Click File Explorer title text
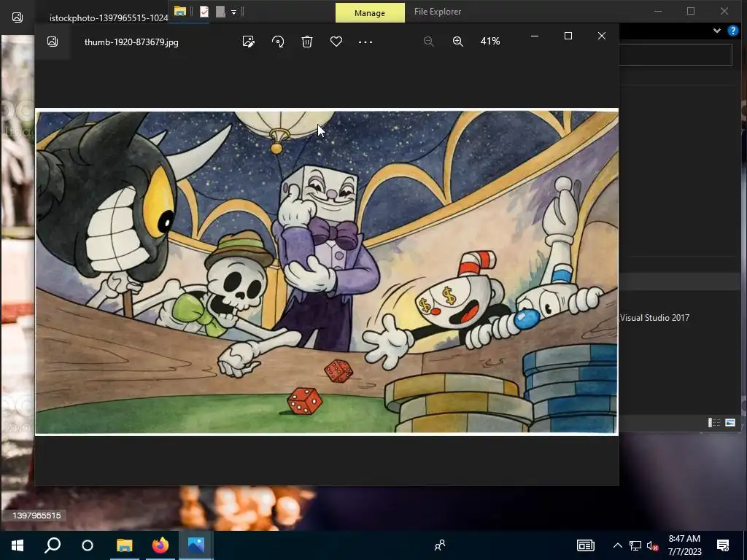 point(438,12)
